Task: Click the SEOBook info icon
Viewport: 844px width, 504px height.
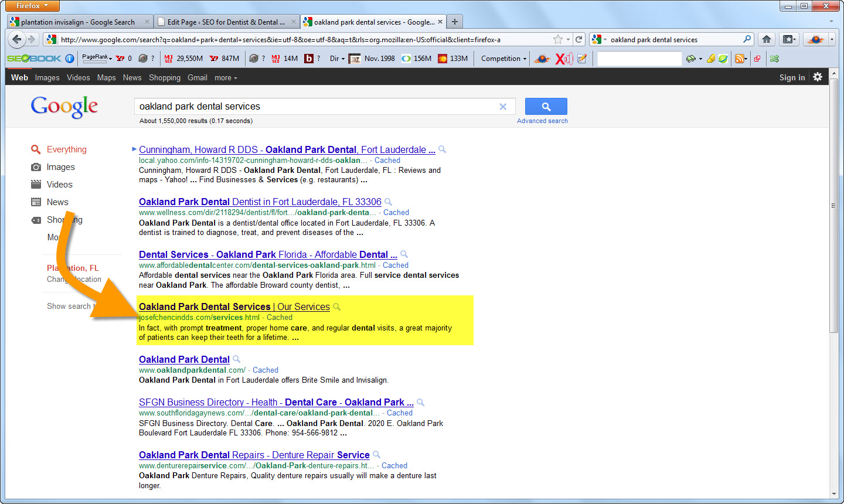Action: (x=70, y=59)
